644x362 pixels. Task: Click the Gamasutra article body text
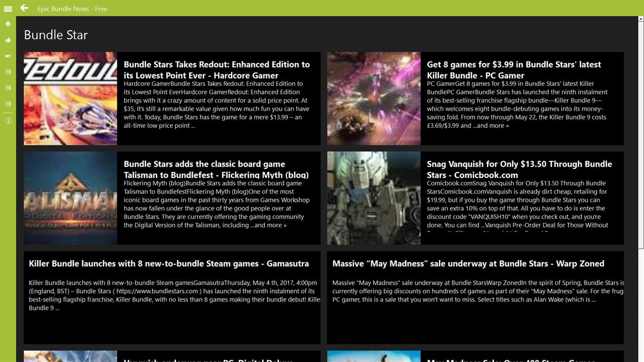[x=174, y=295]
